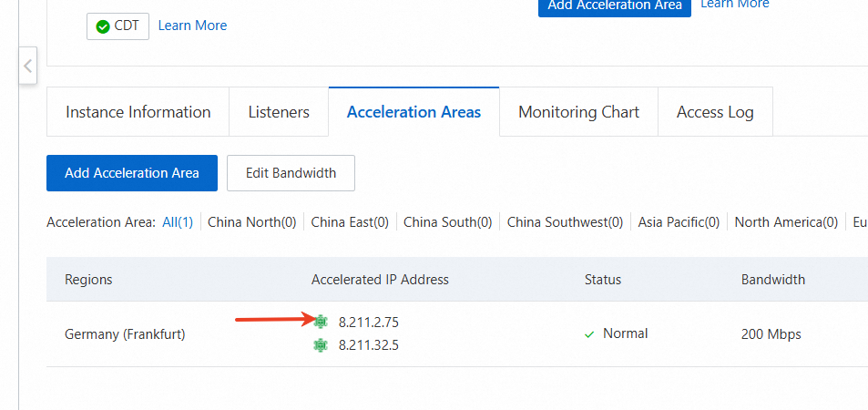Viewport: 868px width, 410px height.
Task: Collapse the left sidebar using the chevron
Action: click(x=28, y=66)
